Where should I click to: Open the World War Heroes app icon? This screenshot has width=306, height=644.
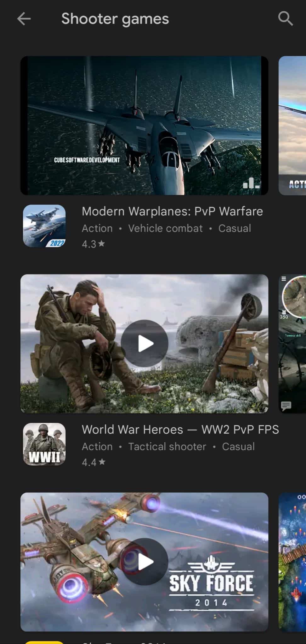(44, 444)
